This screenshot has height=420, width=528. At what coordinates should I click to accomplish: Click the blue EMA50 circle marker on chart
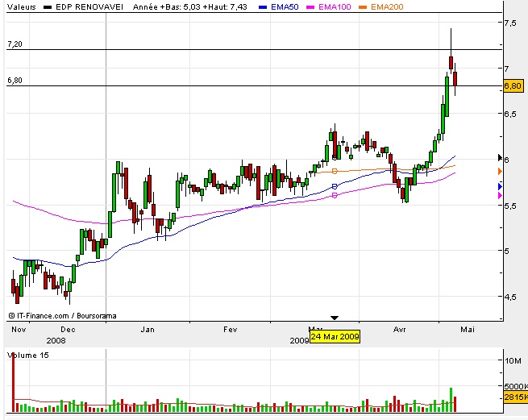[335, 186]
